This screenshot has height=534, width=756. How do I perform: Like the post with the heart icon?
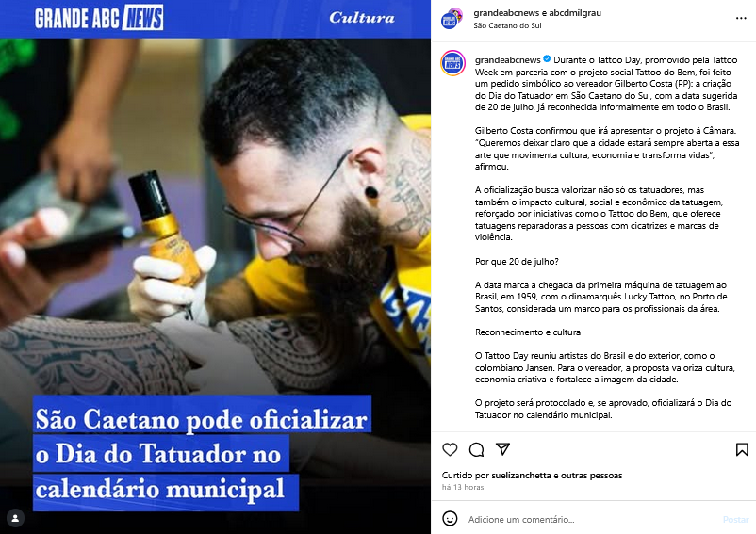point(450,449)
